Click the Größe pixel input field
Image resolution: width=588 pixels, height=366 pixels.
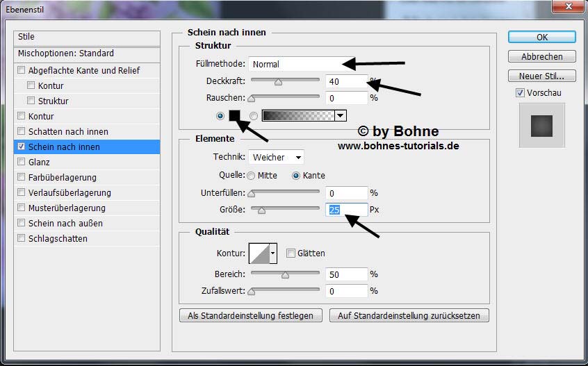[x=346, y=210]
